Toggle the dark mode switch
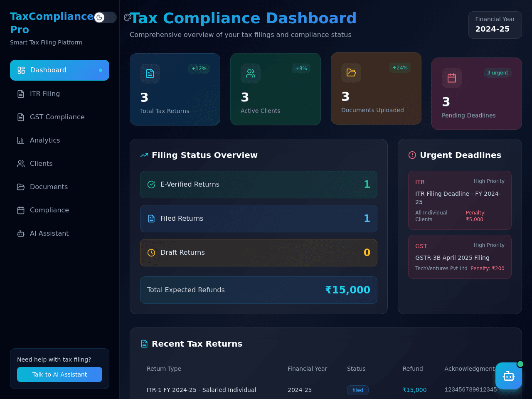The height and width of the screenshot is (399, 532). [x=105, y=17]
